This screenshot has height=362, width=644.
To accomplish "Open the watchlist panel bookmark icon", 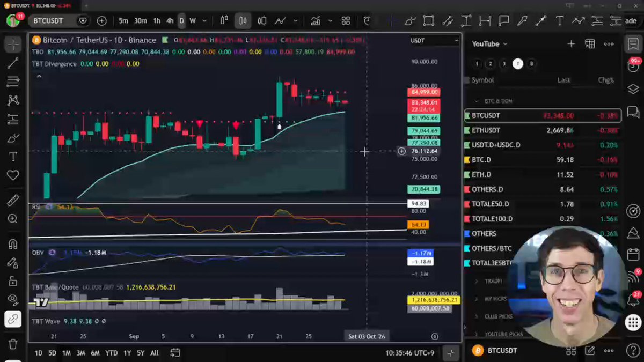I will (633, 44).
